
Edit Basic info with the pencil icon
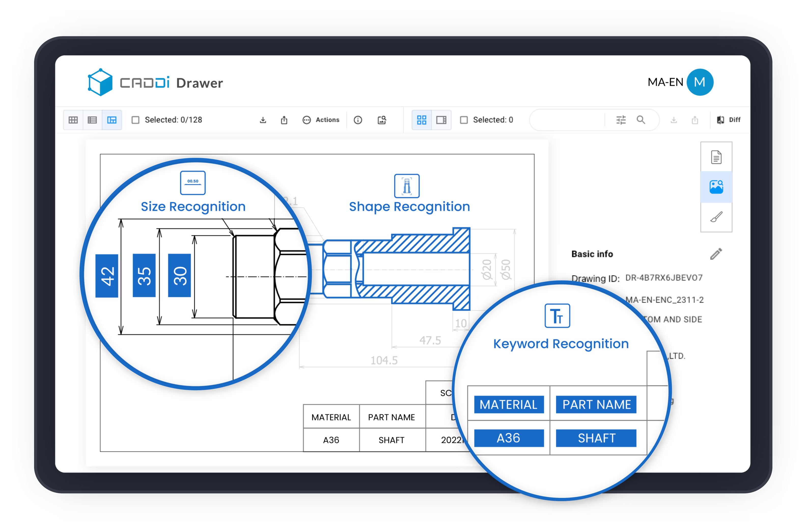pyautogui.click(x=716, y=254)
